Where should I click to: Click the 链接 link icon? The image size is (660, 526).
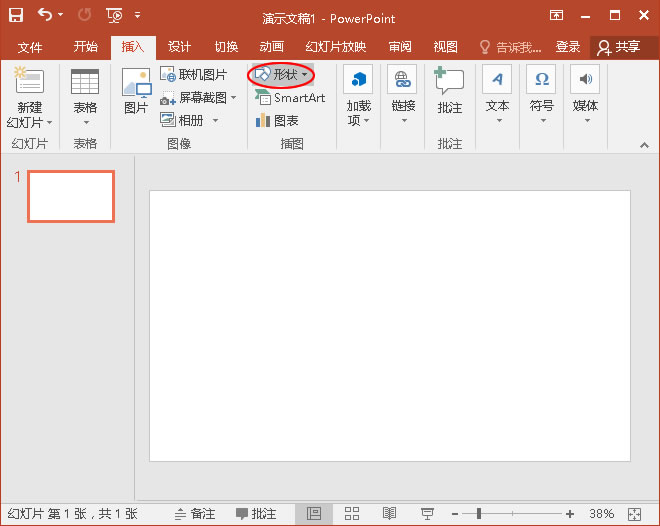pyautogui.click(x=403, y=92)
